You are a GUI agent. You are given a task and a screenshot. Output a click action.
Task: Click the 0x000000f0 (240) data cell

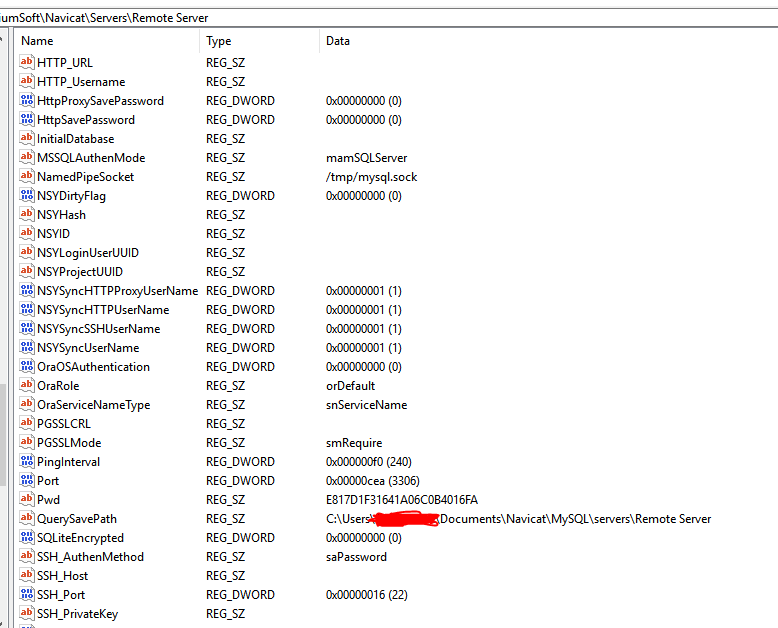point(369,462)
